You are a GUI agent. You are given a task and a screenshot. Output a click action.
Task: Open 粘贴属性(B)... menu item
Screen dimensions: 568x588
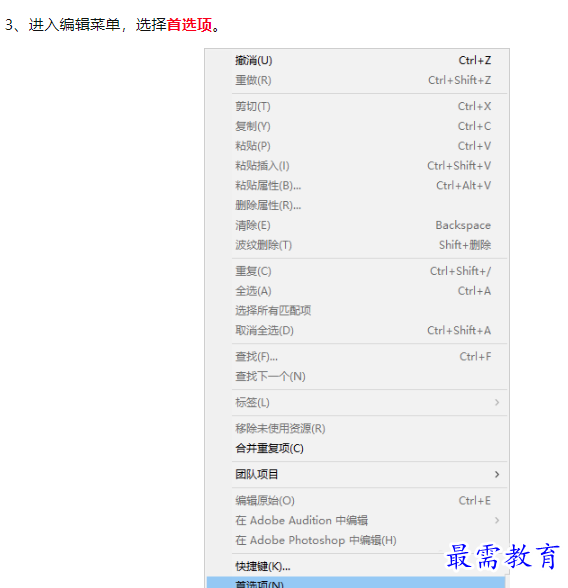pos(356,186)
